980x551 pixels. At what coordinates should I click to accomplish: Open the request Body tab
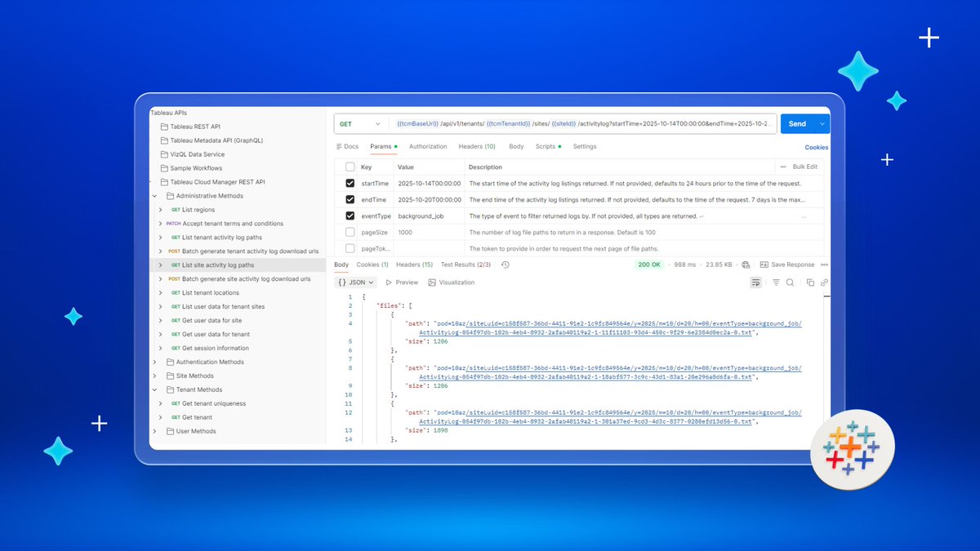(516, 147)
